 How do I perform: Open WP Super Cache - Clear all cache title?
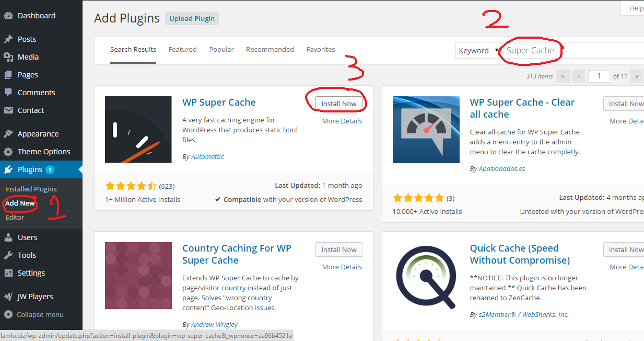[522, 108]
